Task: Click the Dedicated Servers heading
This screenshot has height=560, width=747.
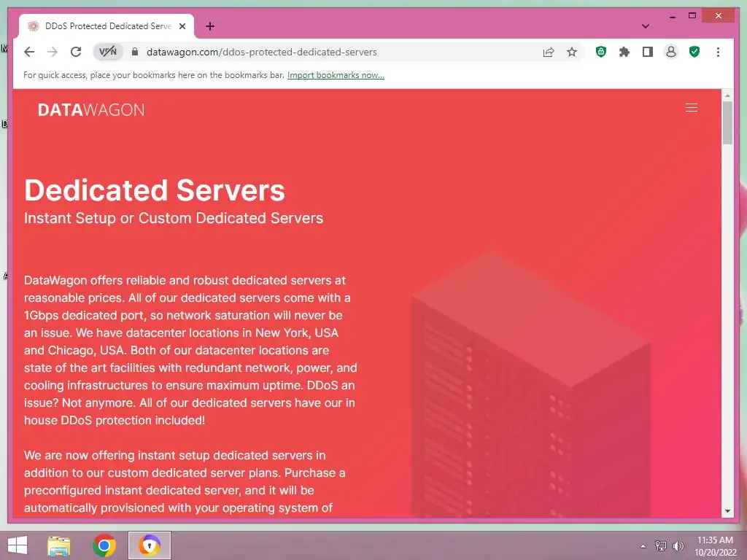Action: tap(155, 190)
